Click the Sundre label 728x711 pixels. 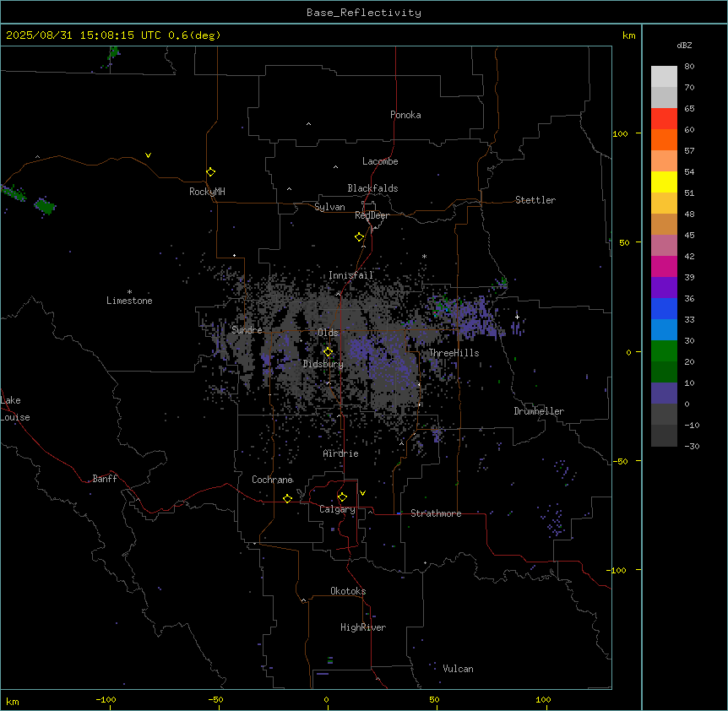(247, 330)
